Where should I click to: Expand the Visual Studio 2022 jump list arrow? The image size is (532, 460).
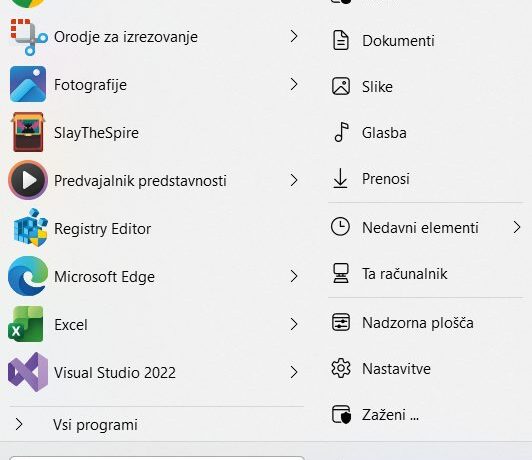tap(294, 372)
